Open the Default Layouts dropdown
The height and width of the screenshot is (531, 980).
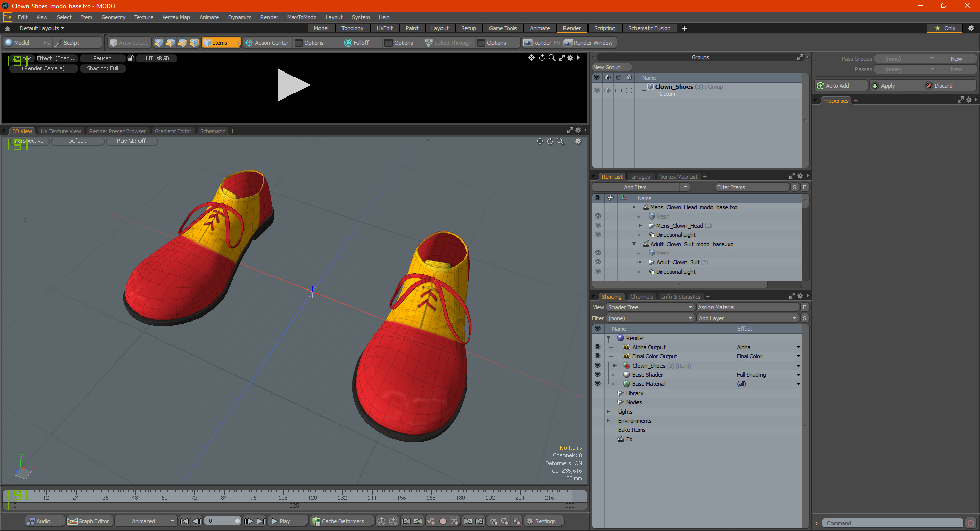(x=42, y=28)
